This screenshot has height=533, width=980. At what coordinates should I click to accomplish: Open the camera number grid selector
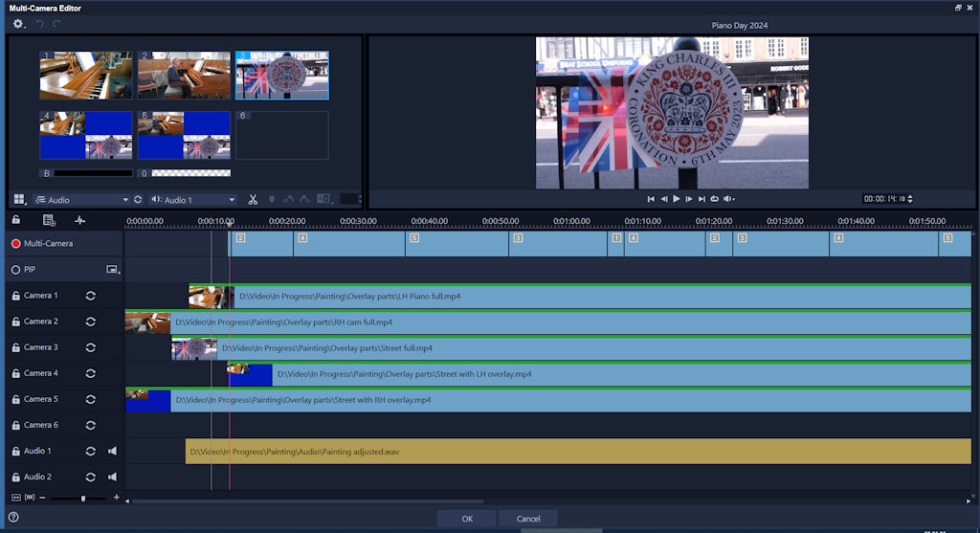19,199
